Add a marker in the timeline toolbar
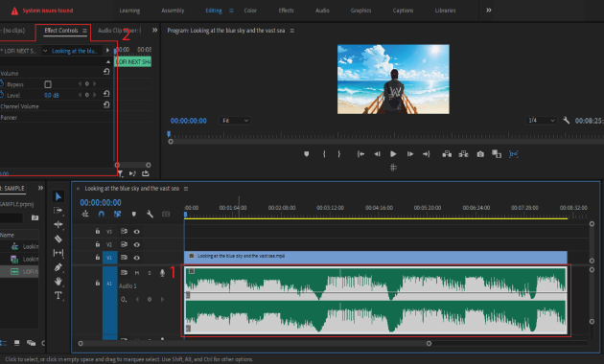 [x=133, y=214]
